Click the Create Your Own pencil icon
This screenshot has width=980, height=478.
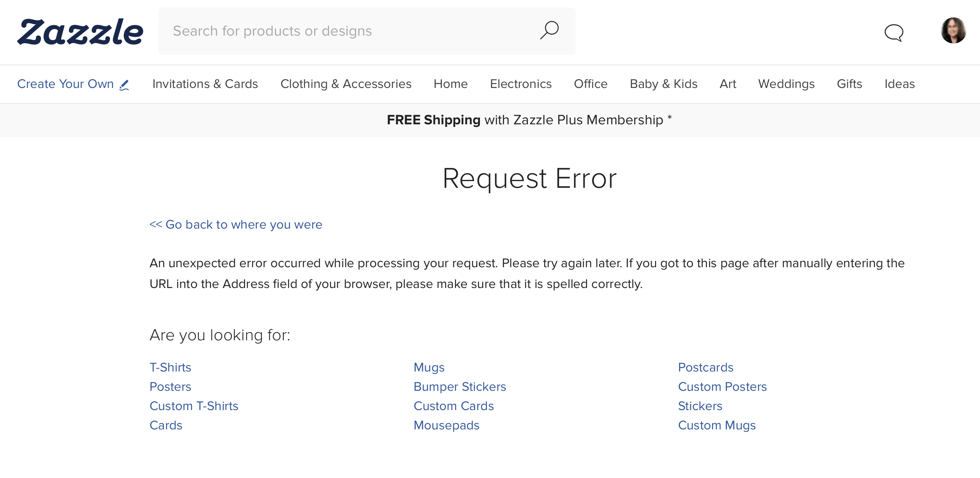[124, 85]
